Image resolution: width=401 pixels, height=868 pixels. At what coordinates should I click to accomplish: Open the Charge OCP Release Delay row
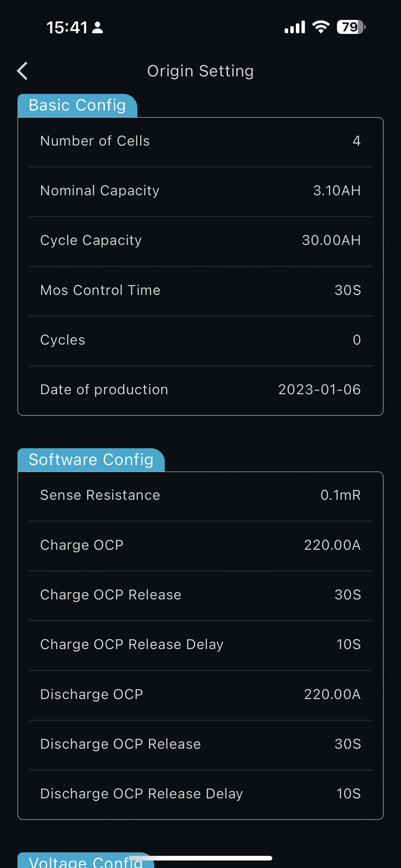click(x=200, y=644)
